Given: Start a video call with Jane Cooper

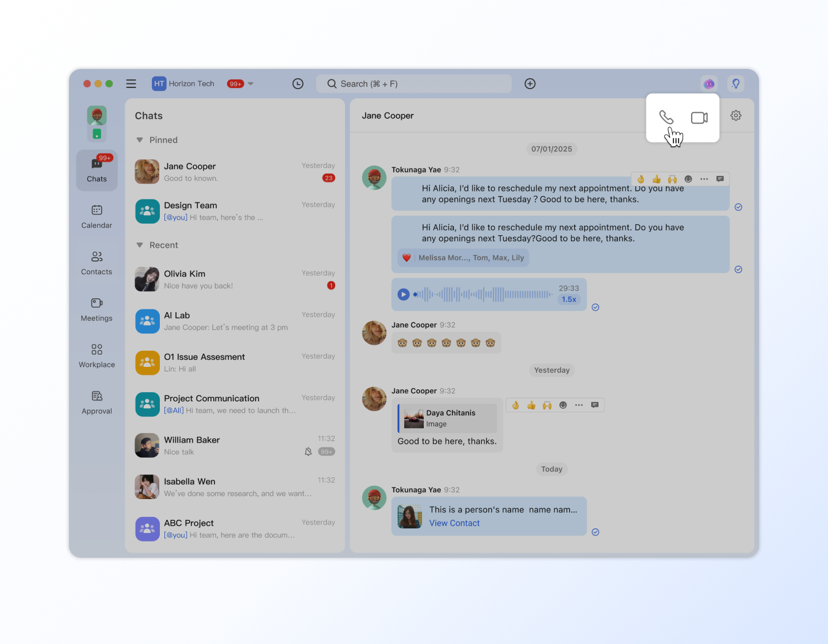Looking at the screenshot, I should pos(699,118).
